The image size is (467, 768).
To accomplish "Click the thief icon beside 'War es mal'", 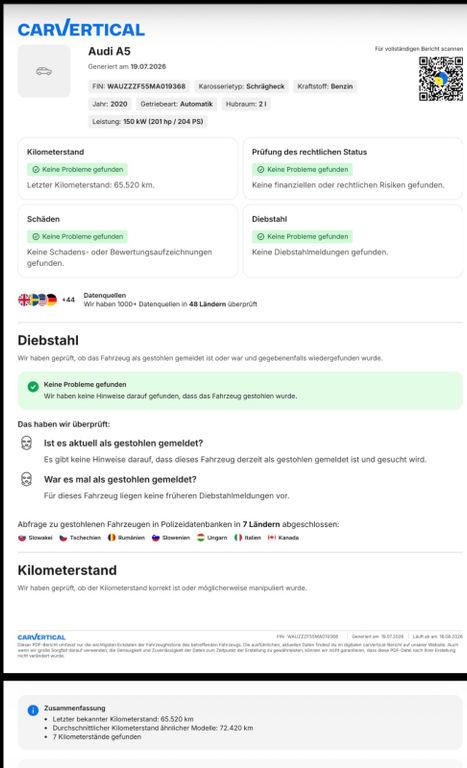I will 26,479.
